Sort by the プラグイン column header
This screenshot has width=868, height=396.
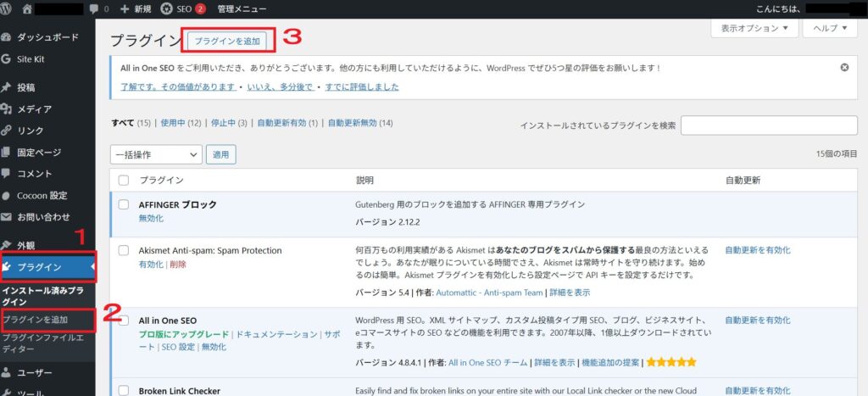click(x=161, y=181)
